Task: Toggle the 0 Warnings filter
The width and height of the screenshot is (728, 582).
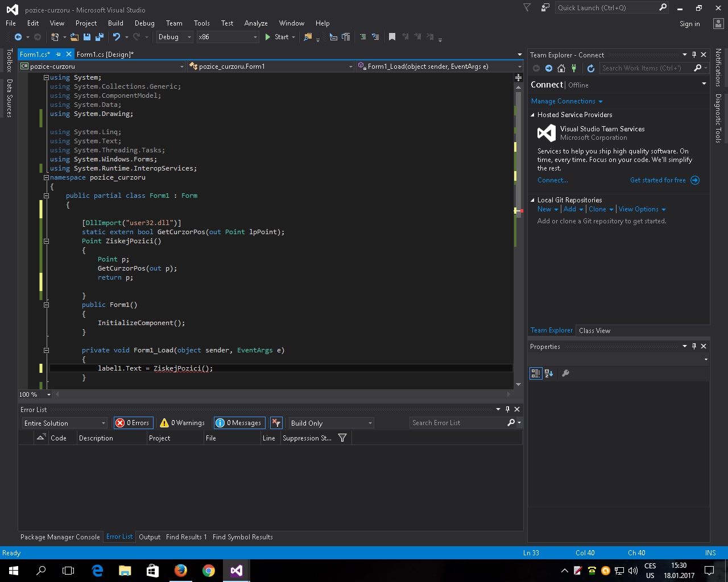Action: pos(183,423)
